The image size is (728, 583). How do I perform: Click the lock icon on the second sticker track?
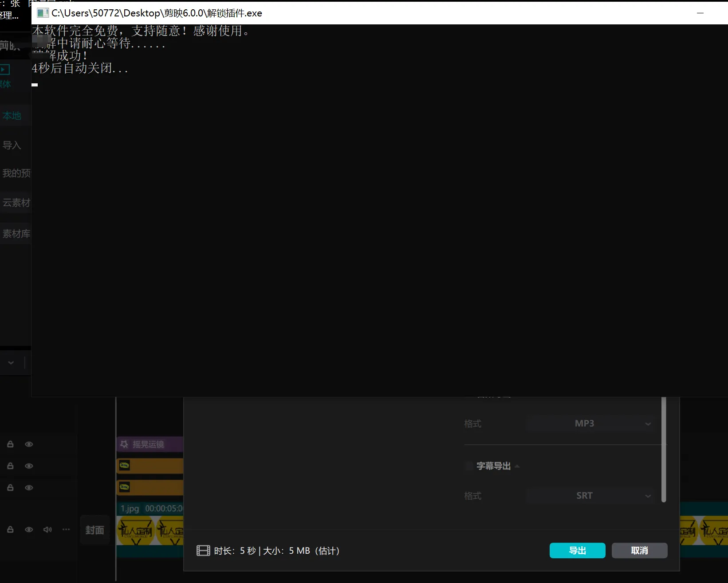click(10, 488)
